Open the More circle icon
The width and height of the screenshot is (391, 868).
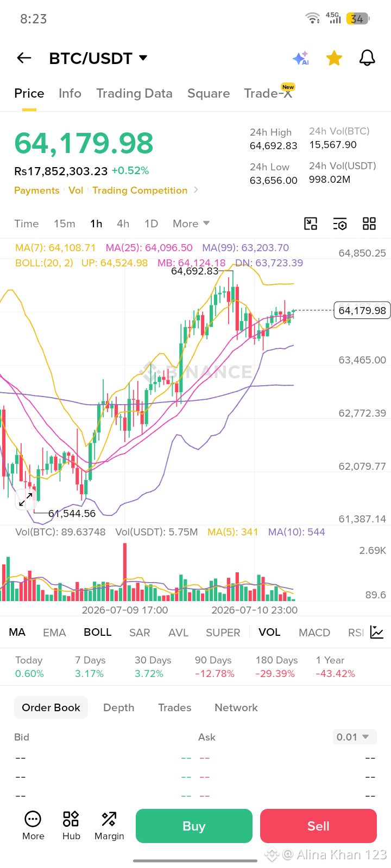click(x=33, y=826)
